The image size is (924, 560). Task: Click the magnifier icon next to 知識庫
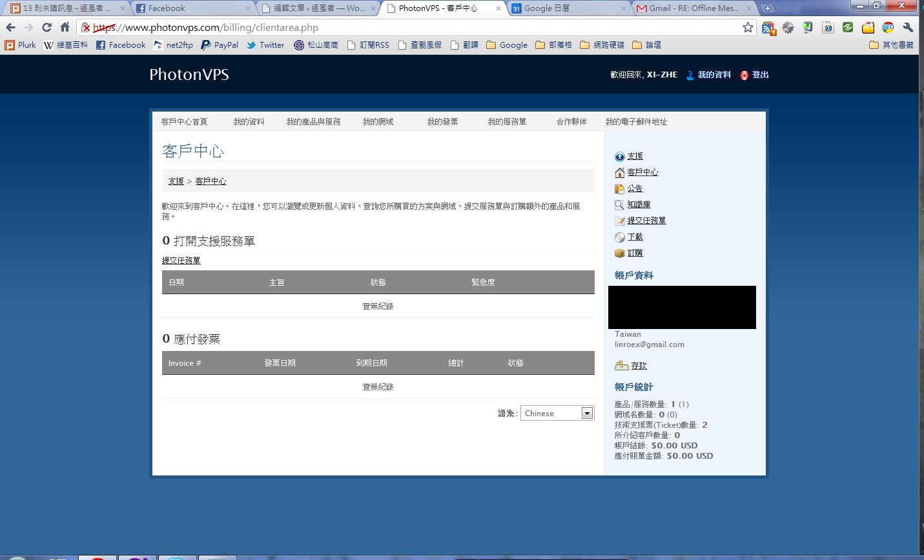click(620, 205)
